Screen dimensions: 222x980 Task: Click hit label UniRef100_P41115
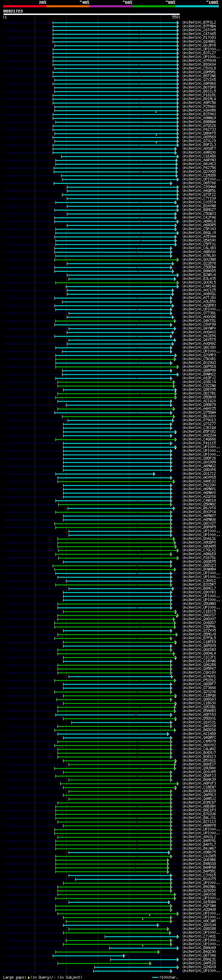199,443
